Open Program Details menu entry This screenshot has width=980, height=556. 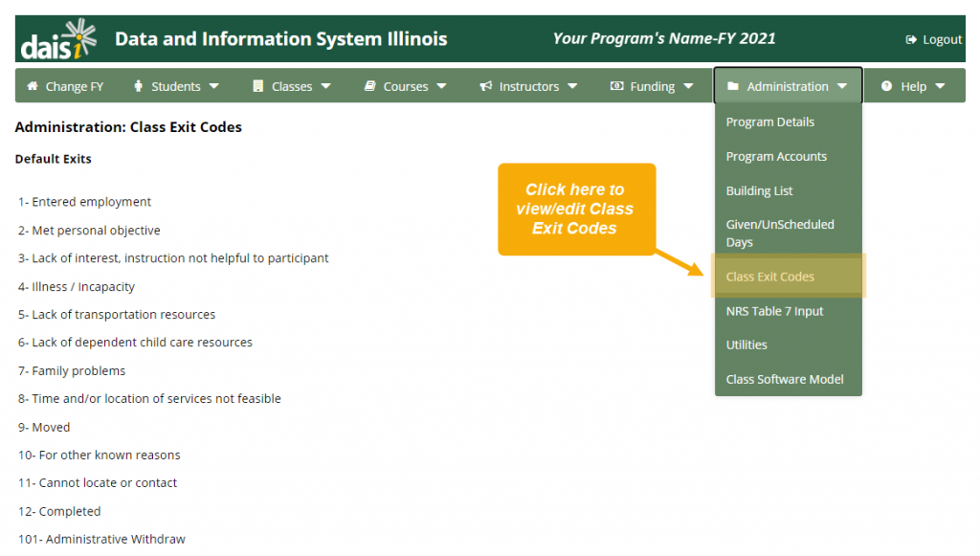click(x=768, y=122)
